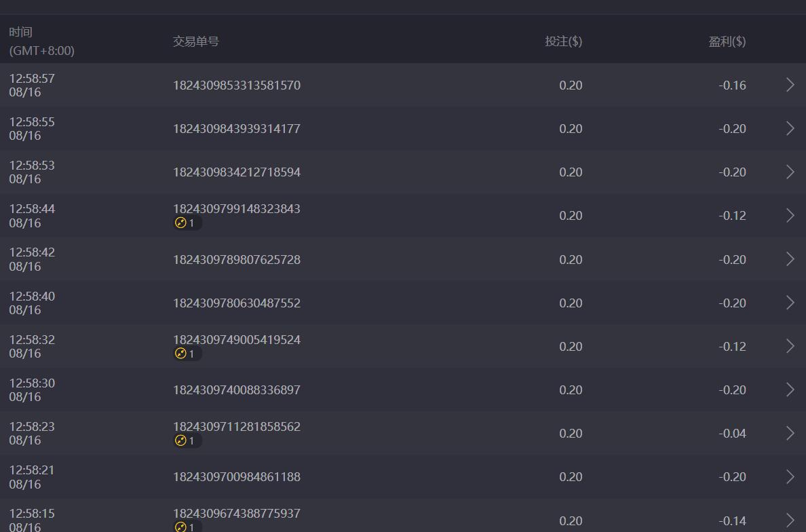Click the 投注($) column header
The image size is (806, 532).
(563, 41)
